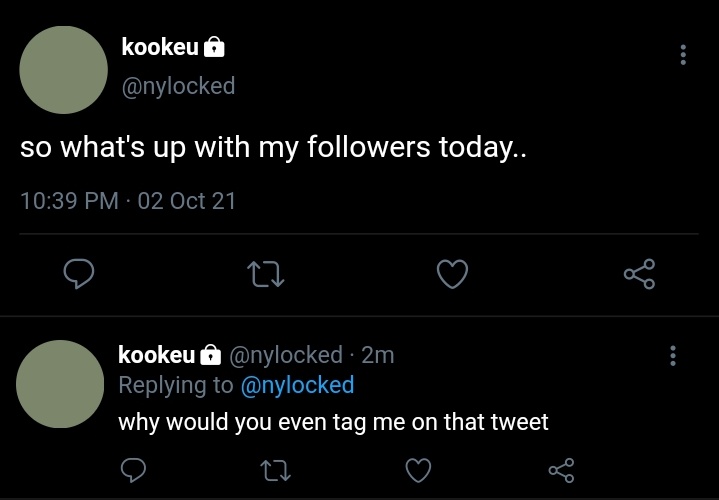Open the reply author's avatar
The width and height of the screenshot is (719, 500).
tap(60, 384)
